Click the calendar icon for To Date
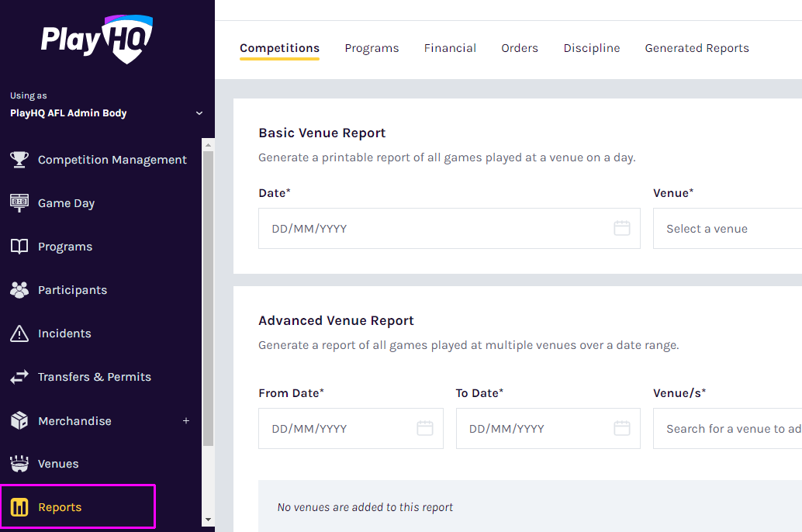 pyautogui.click(x=621, y=427)
